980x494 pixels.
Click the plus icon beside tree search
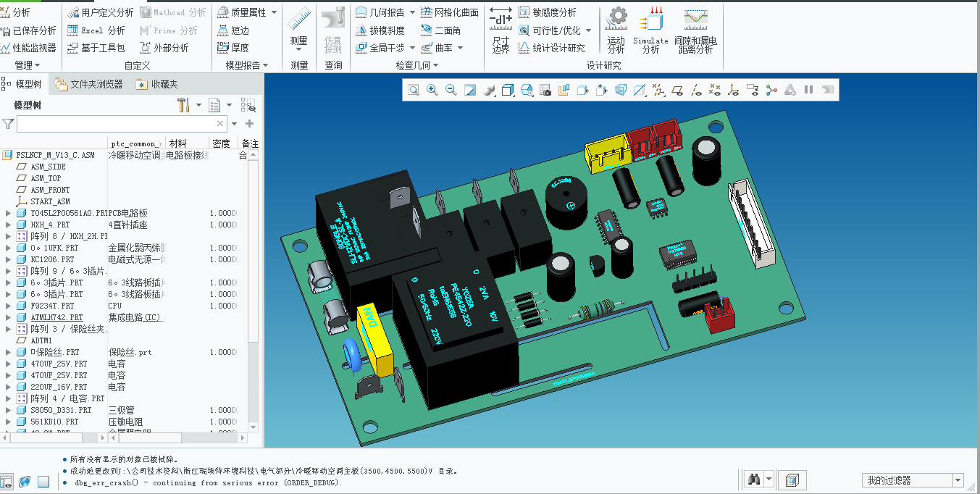pos(250,124)
